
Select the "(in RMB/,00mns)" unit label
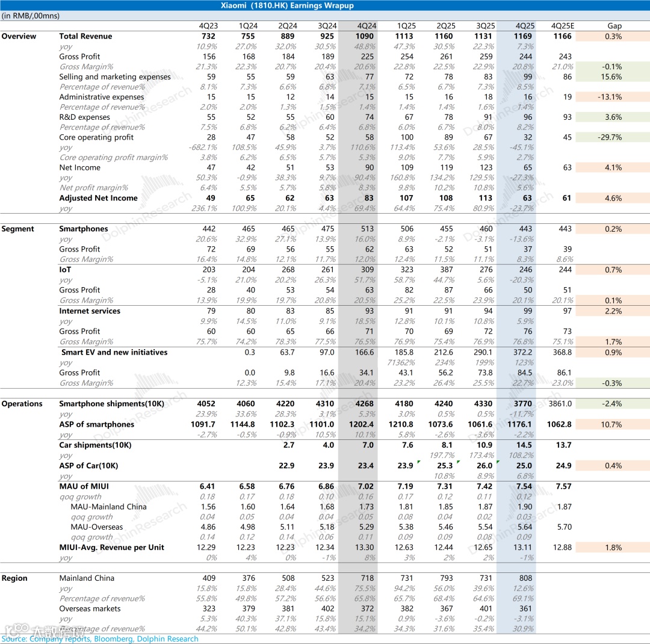31,16
